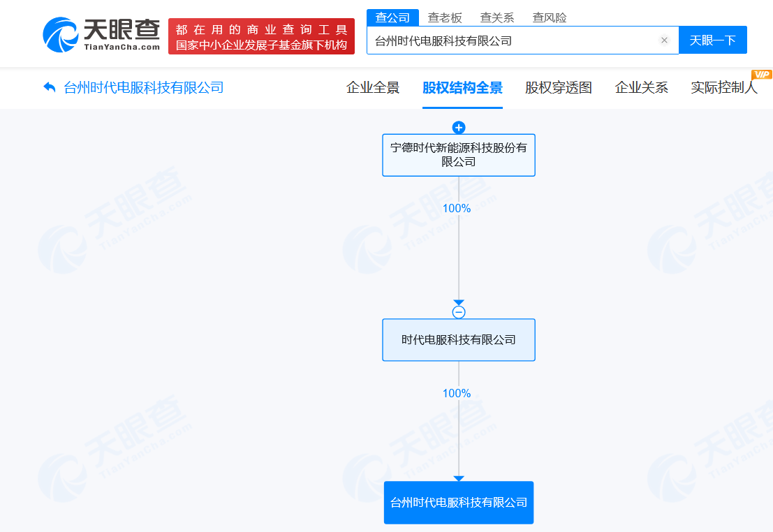View the 实际控制人 tab
773x532 pixels.
tap(725, 88)
